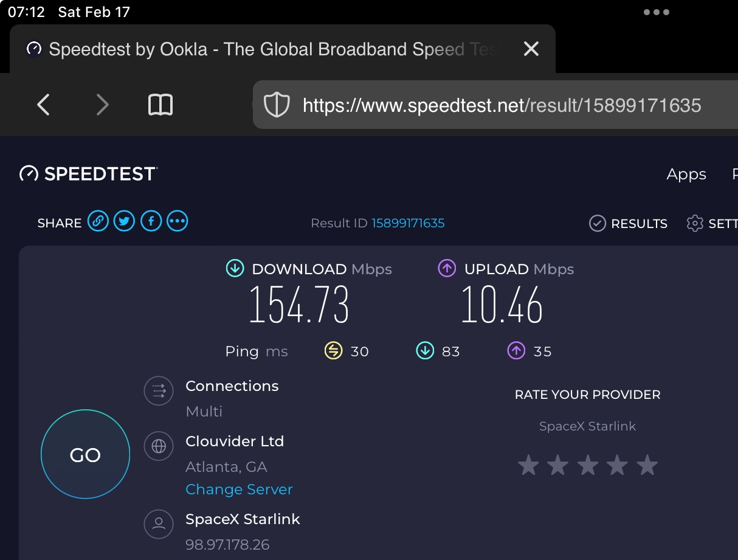Open the three-dot multitasking menu at top
The width and height of the screenshot is (738, 560).
[x=657, y=12]
